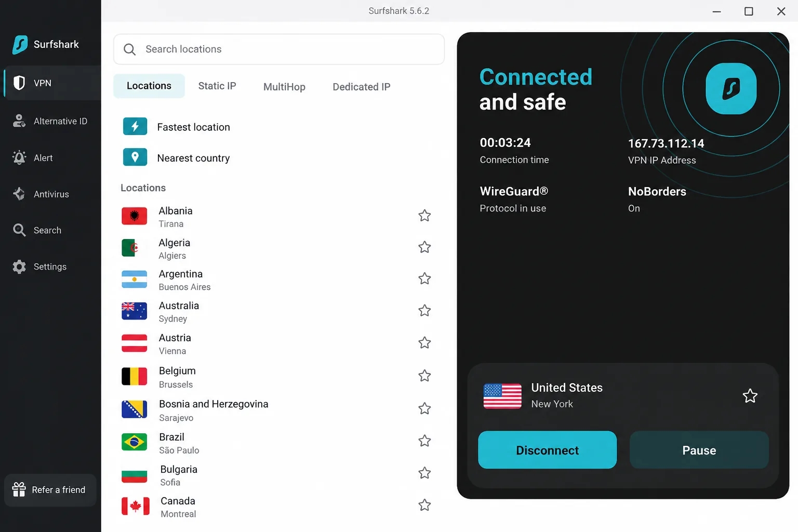
Task: Toggle the favorite star for Australia
Action: 424,310
